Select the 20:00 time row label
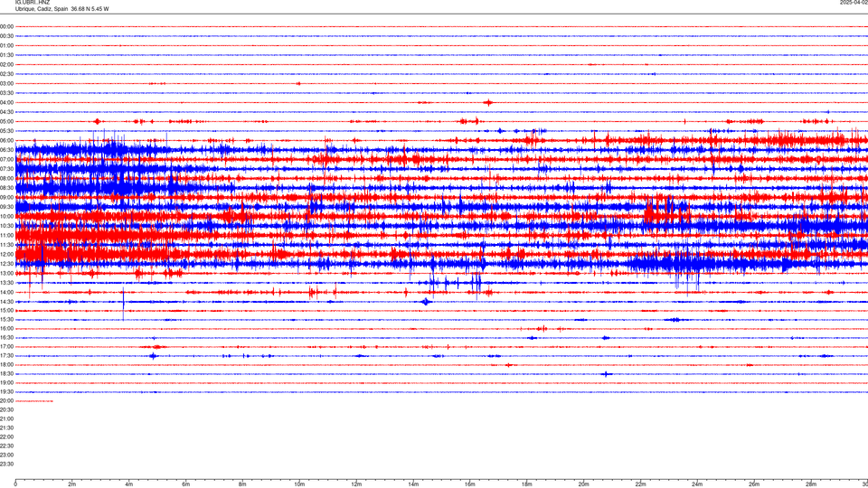 click(x=6, y=400)
